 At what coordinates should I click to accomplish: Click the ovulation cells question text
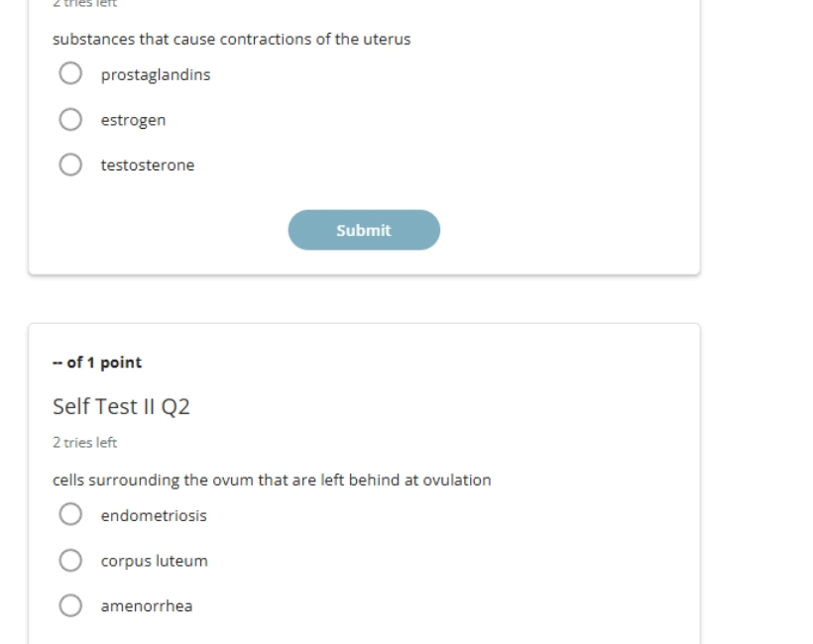[x=272, y=480]
